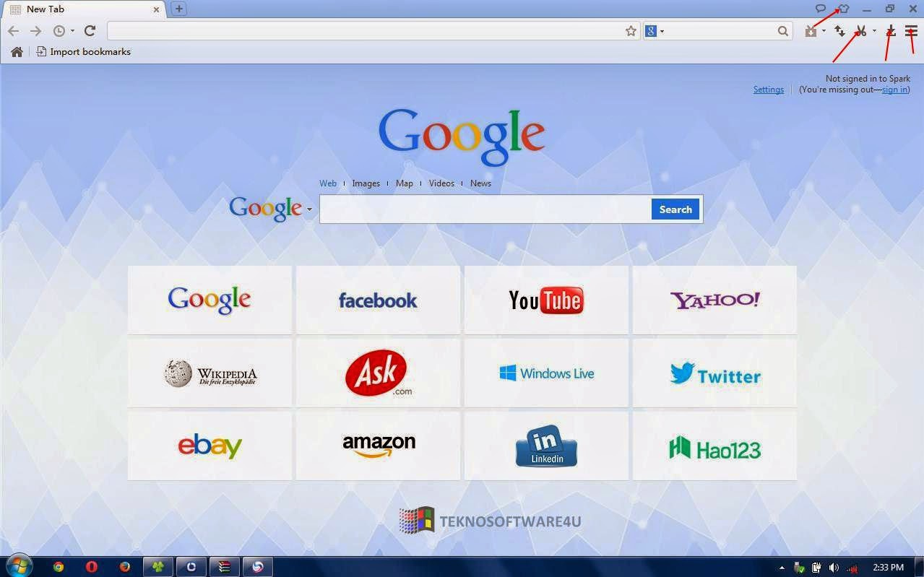Open the history clock icon

59,31
